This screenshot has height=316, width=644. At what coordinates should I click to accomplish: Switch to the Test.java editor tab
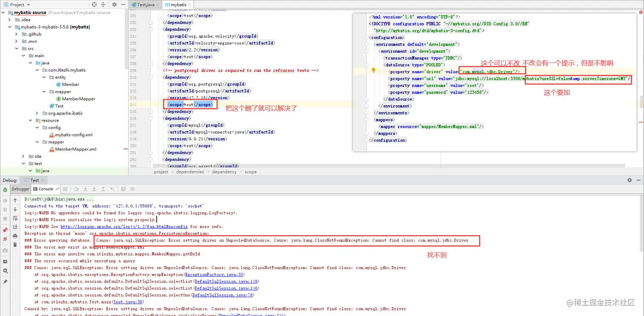tap(145, 5)
